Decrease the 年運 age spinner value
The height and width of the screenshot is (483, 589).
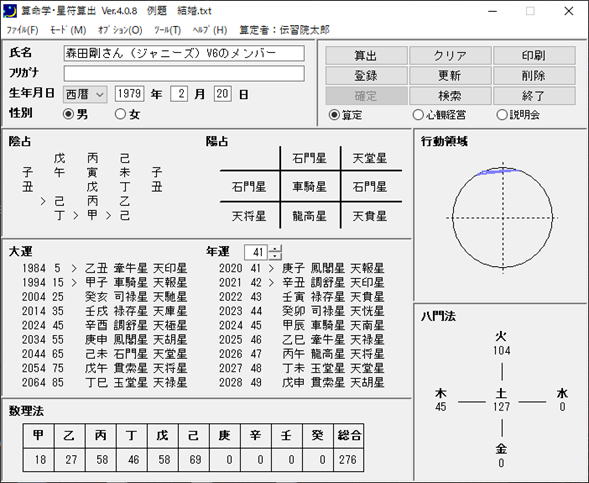275,256
